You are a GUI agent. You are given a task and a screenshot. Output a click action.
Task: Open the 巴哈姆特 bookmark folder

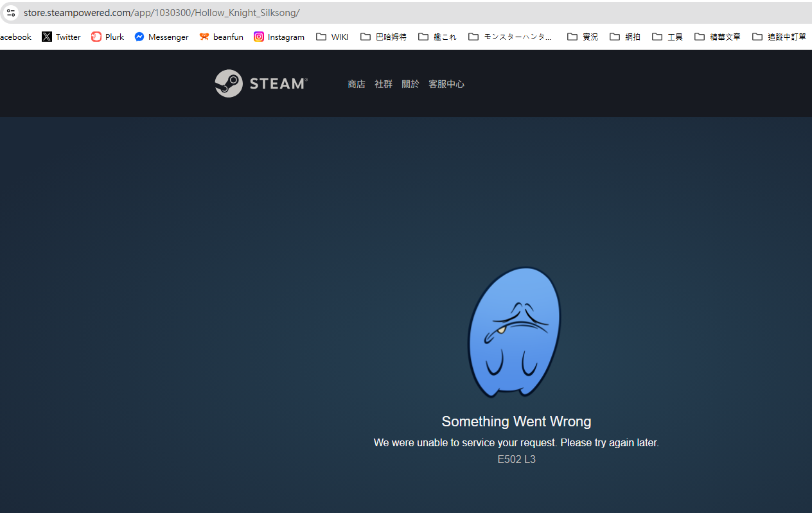pos(384,37)
